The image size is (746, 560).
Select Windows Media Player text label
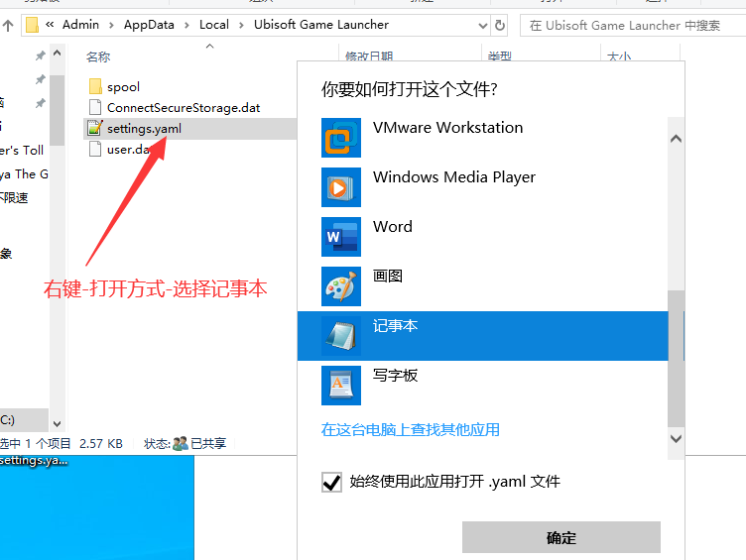454,177
